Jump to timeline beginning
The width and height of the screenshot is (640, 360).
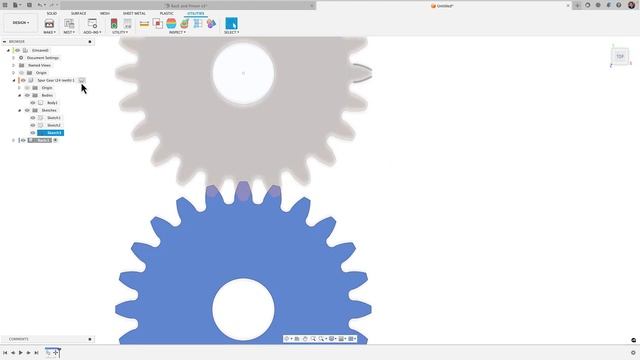tap(5, 353)
